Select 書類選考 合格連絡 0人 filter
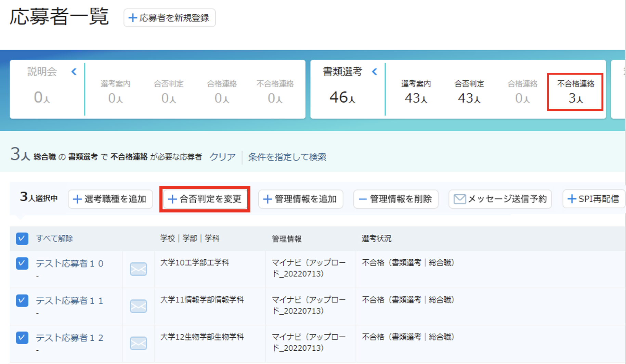 click(x=523, y=92)
